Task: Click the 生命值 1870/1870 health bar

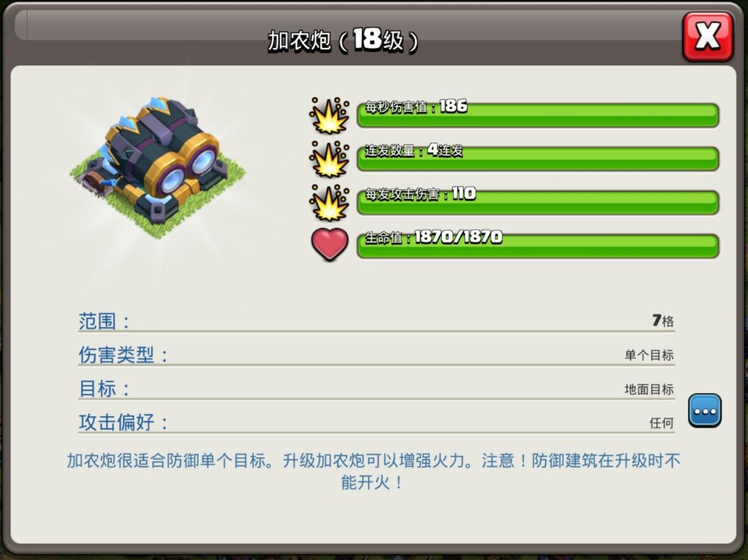Action: click(537, 246)
